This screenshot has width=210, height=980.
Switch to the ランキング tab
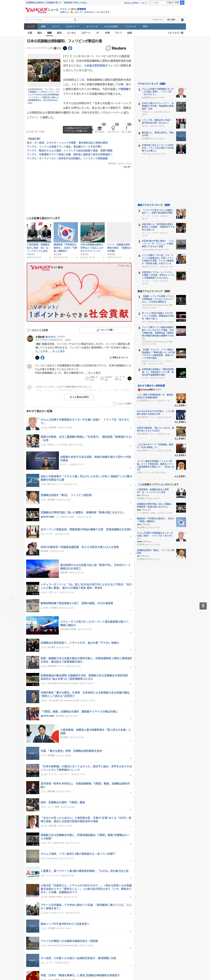(x=130, y=27)
